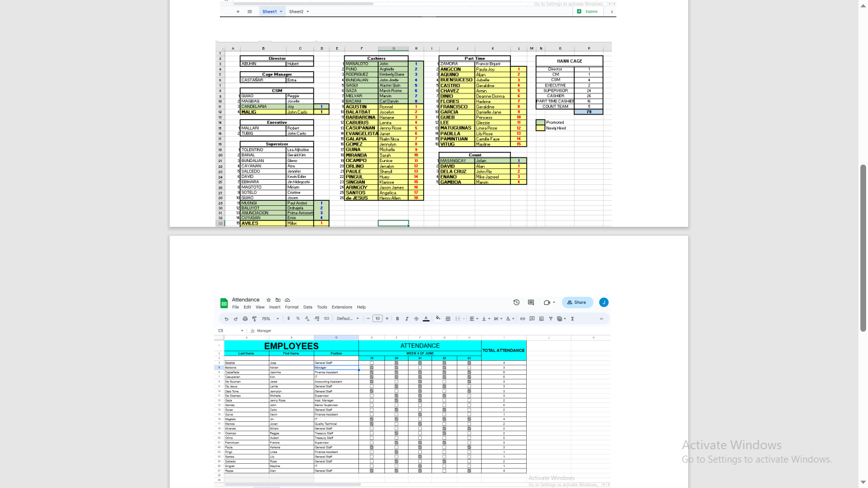Image resolution: width=868 pixels, height=488 pixels.
Task: Click the Undo icon in Attendance toolbar
Action: [x=226, y=319]
